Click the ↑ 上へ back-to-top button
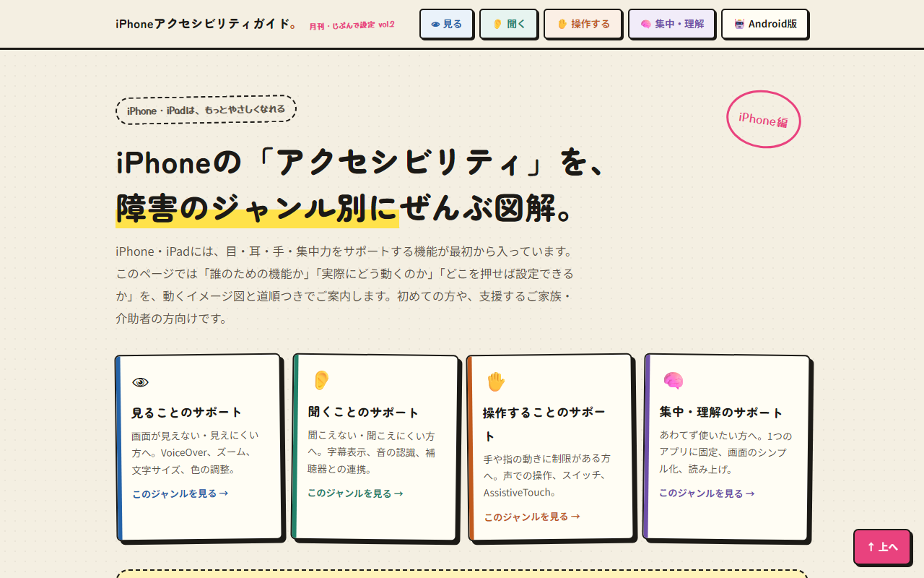The width and height of the screenshot is (924, 578). pyautogui.click(x=882, y=547)
